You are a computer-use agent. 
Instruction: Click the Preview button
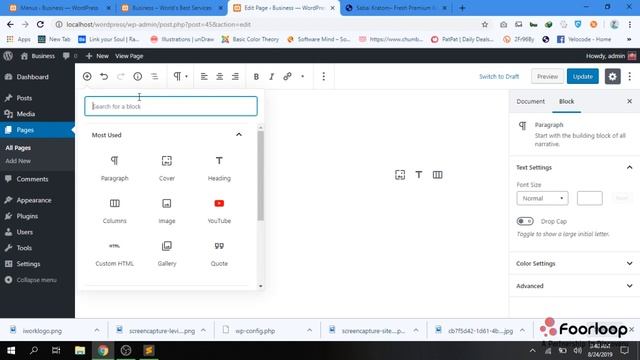[547, 76]
